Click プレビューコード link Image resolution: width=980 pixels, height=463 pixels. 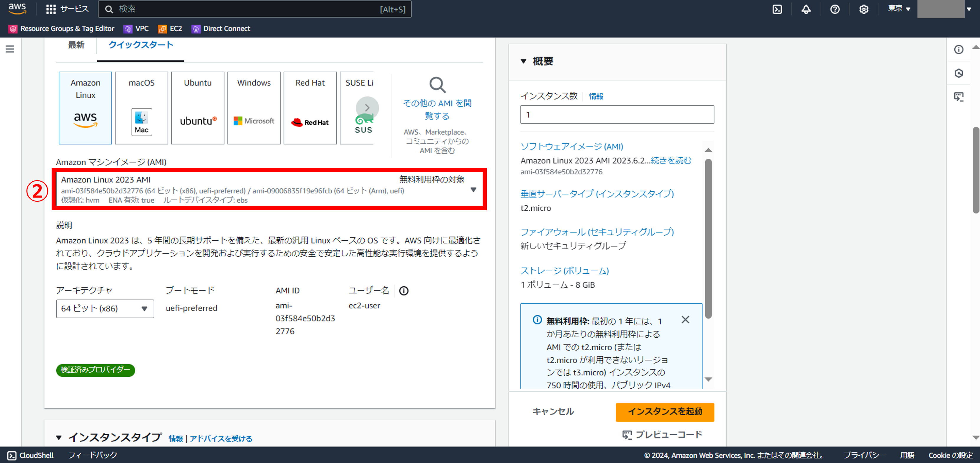[662, 434]
